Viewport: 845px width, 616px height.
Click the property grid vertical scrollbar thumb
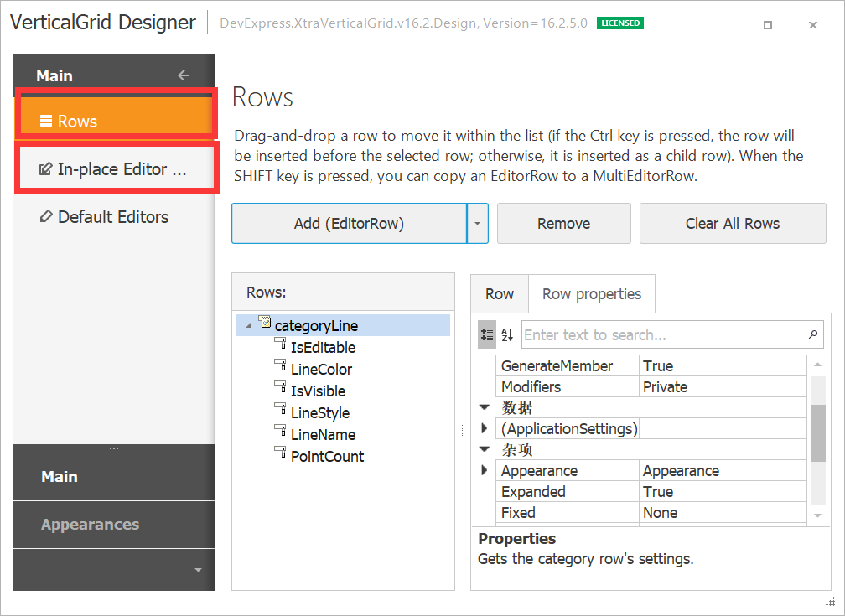click(817, 432)
